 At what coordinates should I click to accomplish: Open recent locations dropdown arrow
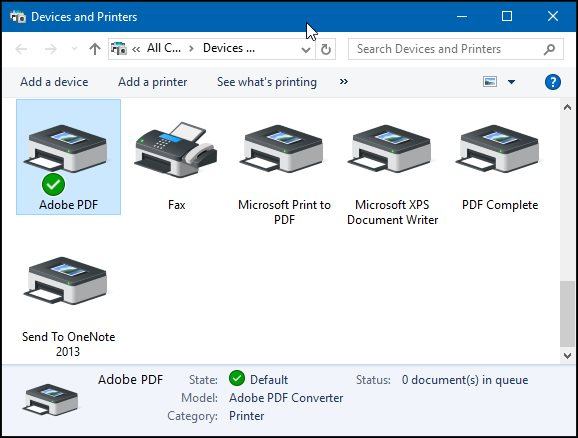click(x=74, y=49)
